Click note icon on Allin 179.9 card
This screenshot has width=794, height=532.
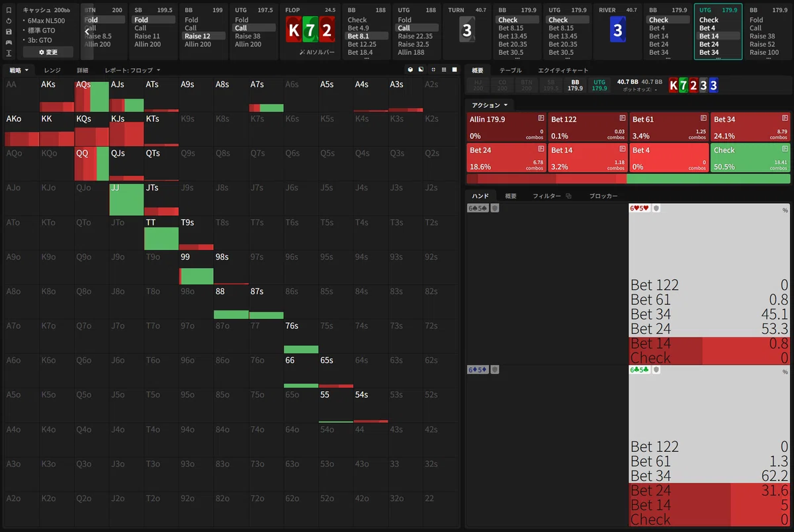(541, 118)
